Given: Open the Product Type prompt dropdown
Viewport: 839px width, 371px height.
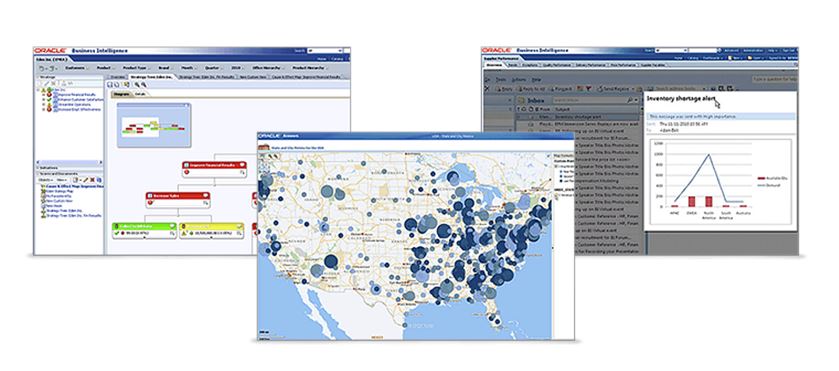Looking at the screenshot, I should (x=135, y=68).
